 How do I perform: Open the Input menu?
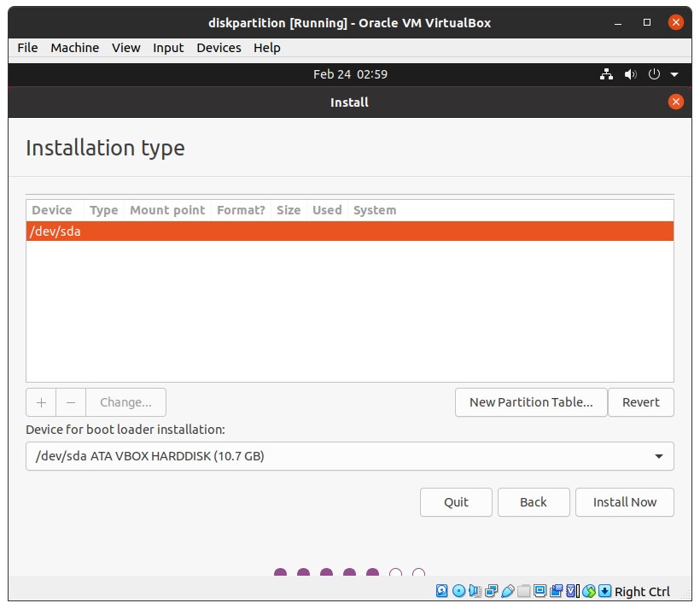[168, 48]
